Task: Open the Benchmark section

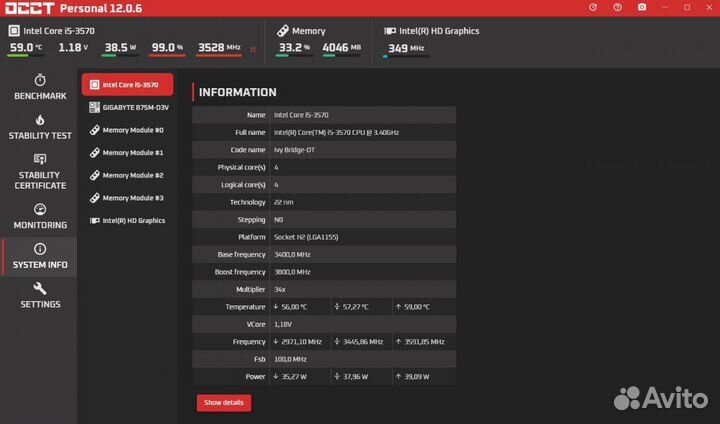Action: coord(40,87)
